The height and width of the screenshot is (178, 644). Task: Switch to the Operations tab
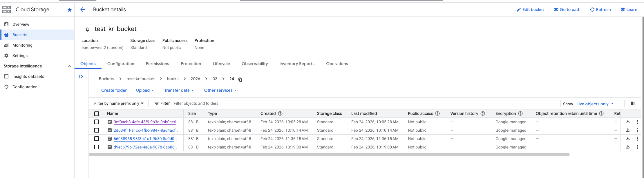click(337, 64)
